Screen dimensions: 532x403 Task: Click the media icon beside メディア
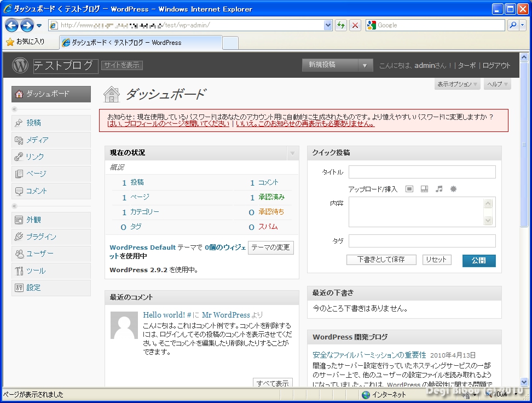click(19, 140)
